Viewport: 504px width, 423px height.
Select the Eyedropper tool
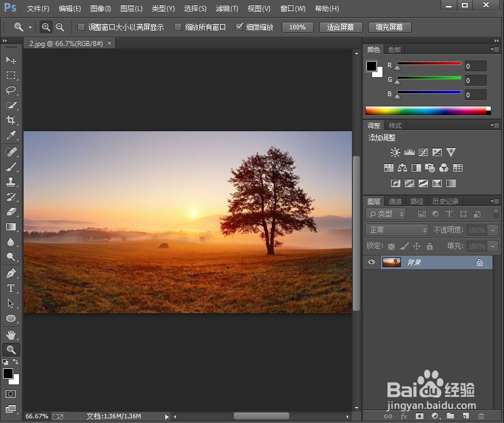(x=11, y=135)
